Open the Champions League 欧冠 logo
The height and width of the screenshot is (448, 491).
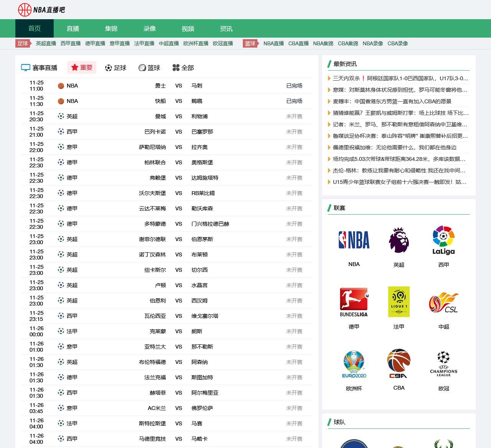(443, 364)
